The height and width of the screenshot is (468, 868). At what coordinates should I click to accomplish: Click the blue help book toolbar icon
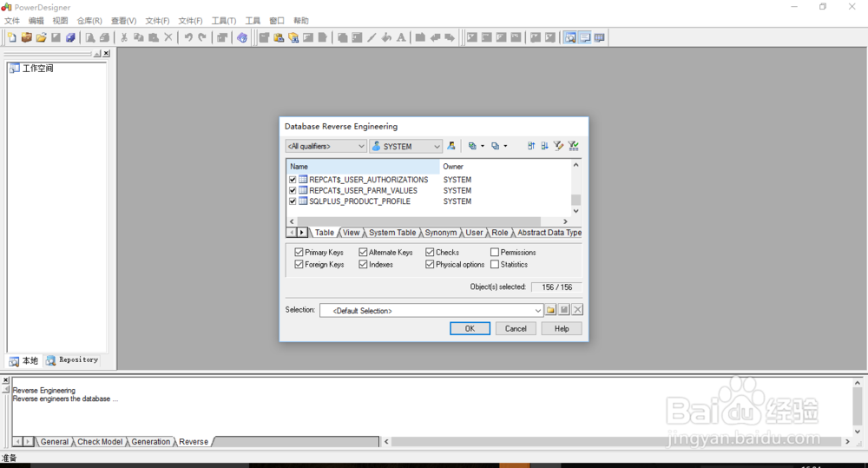pos(242,37)
